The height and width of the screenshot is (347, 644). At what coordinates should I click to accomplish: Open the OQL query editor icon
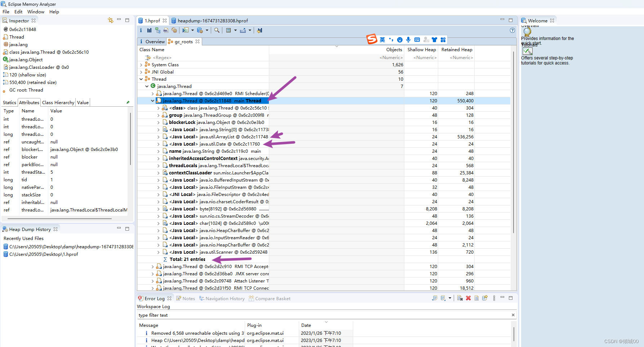(x=166, y=30)
